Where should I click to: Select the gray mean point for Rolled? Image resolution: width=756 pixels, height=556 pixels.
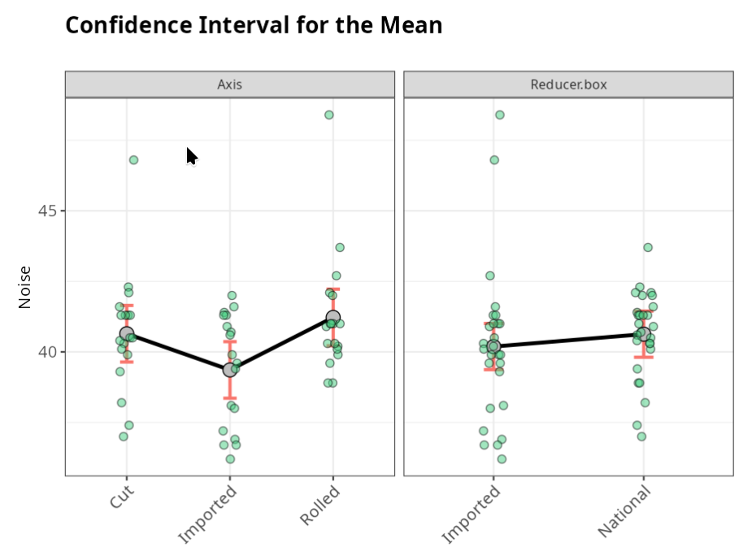click(332, 318)
